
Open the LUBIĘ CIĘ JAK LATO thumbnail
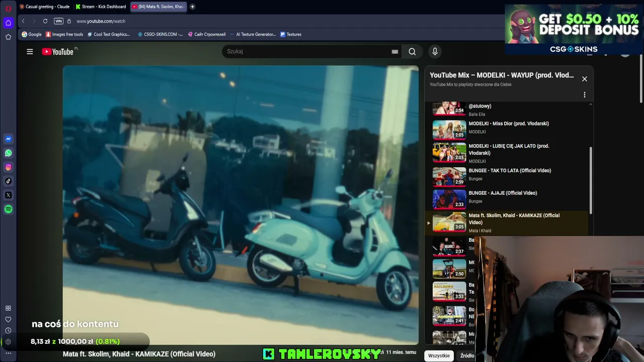(x=449, y=152)
